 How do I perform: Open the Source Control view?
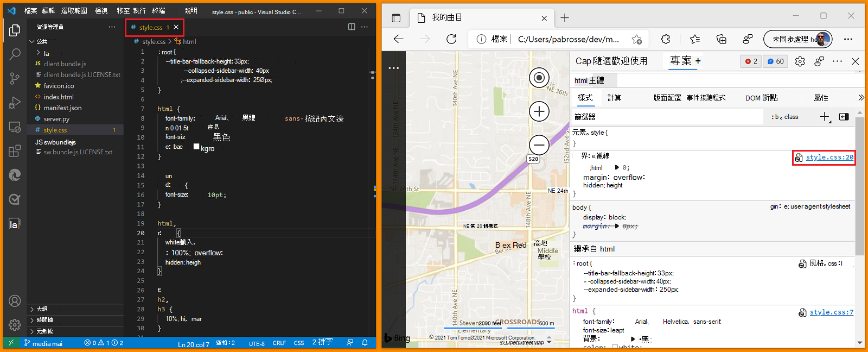tap(15, 78)
